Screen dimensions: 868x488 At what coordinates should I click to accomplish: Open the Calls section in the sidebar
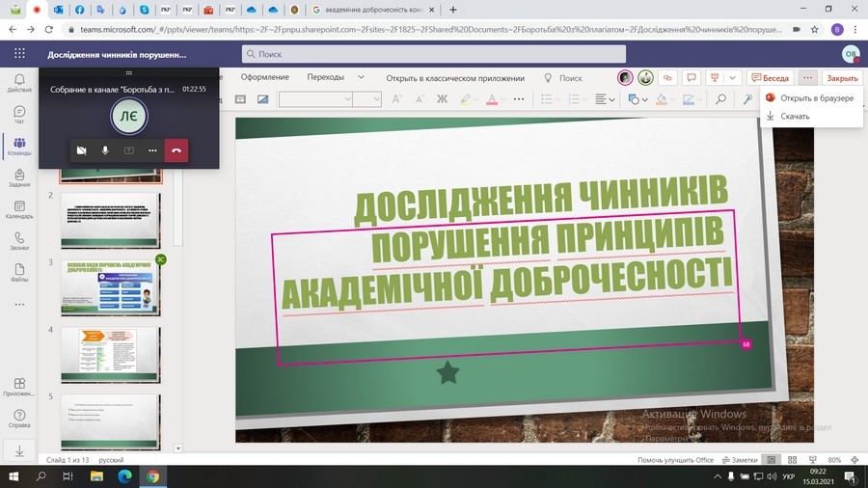tap(18, 240)
